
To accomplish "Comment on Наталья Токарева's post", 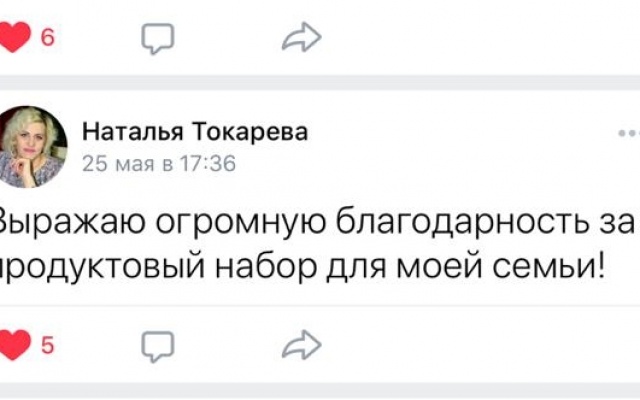I will click(x=157, y=346).
